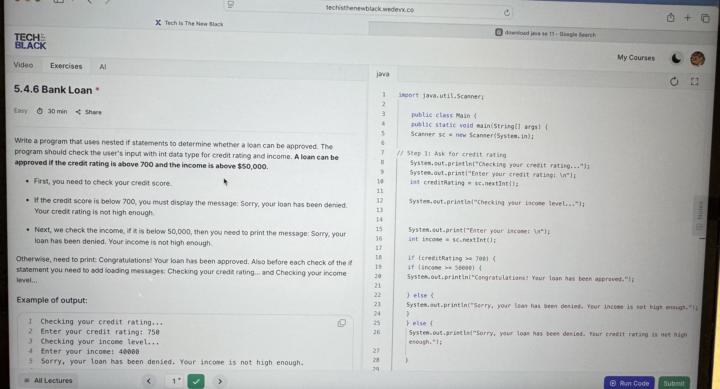Screen dimensions: 720x389
Task: Reset the code editor with refresh icon
Action: point(674,82)
